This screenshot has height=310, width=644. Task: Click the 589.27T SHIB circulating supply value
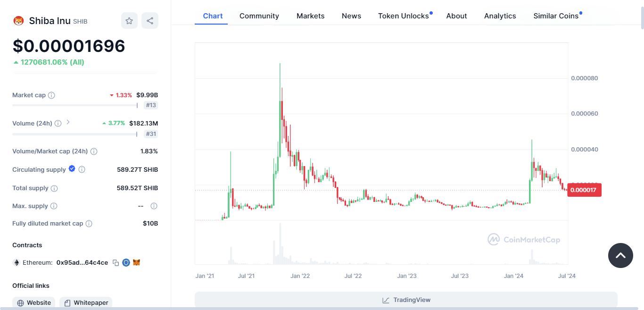[137, 170]
